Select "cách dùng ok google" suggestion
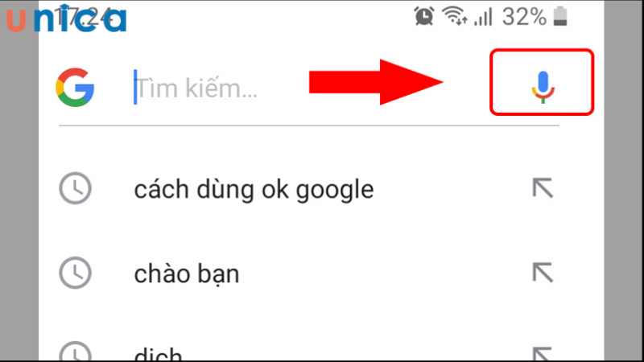644x362 pixels. (x=254, y=189)
